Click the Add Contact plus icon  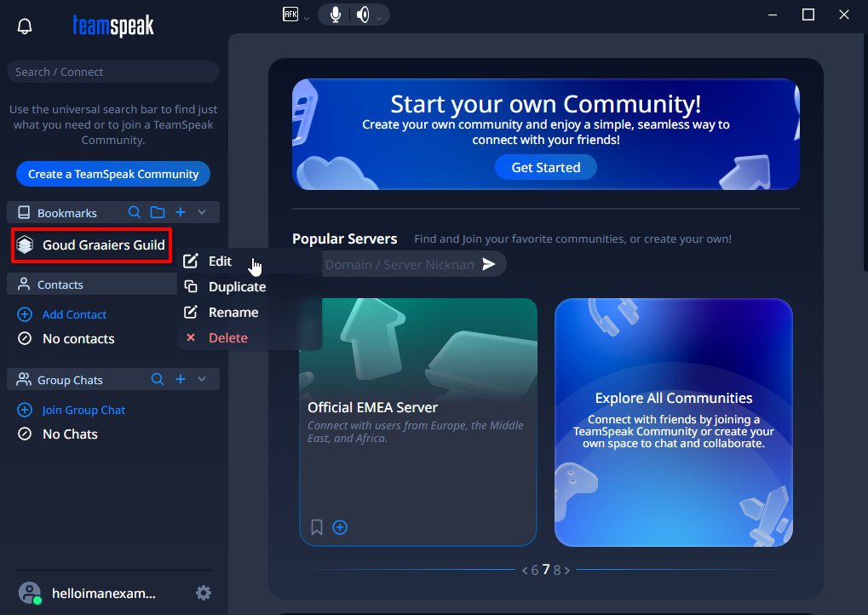(25, 314)
